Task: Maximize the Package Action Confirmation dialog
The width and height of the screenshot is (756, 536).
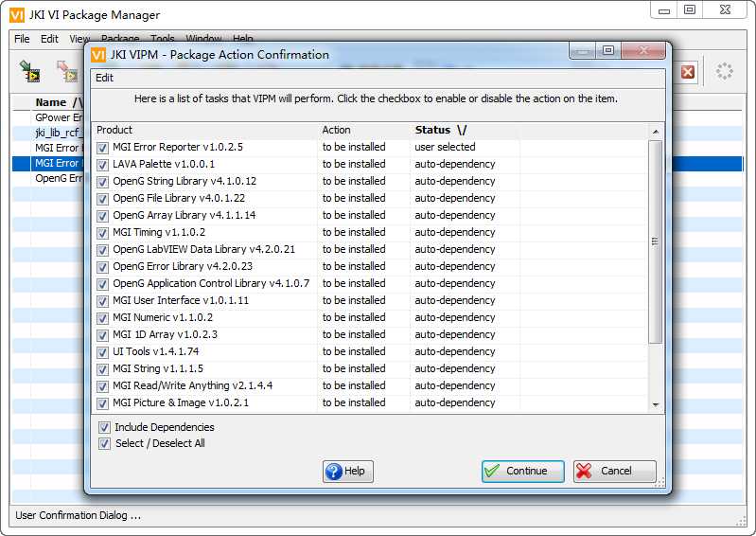Action: tap(608, 50)
